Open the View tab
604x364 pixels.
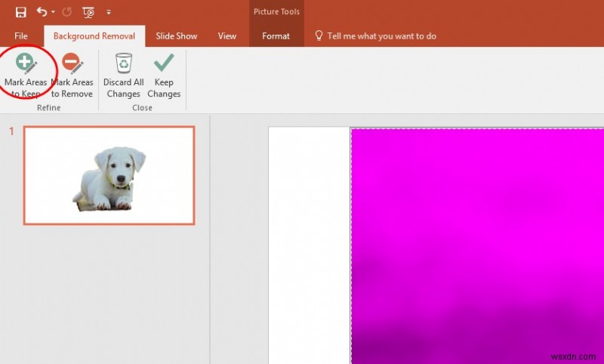pos(227,36)
